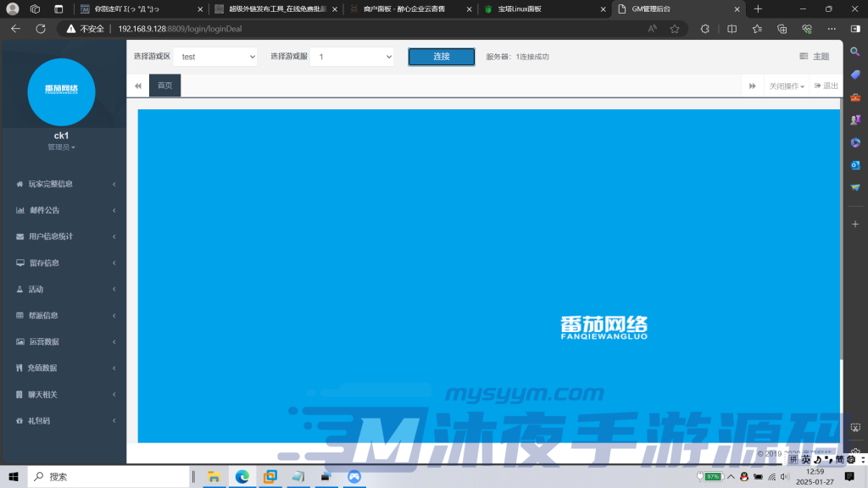This screenshot has width=868, height=488.
Task: Click the 用户信息统计 statistics icon
Action: [x=19, y=236]
